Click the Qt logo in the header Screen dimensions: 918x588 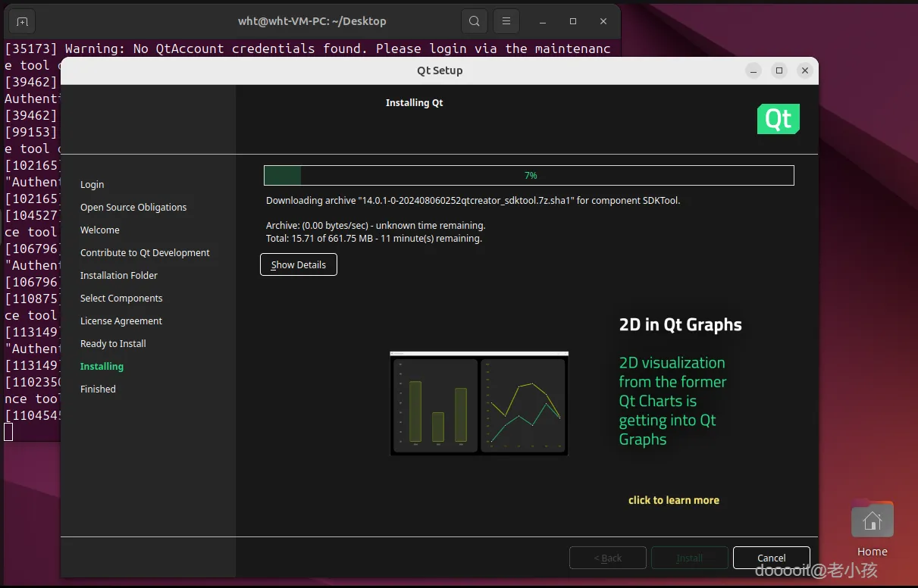779,119
